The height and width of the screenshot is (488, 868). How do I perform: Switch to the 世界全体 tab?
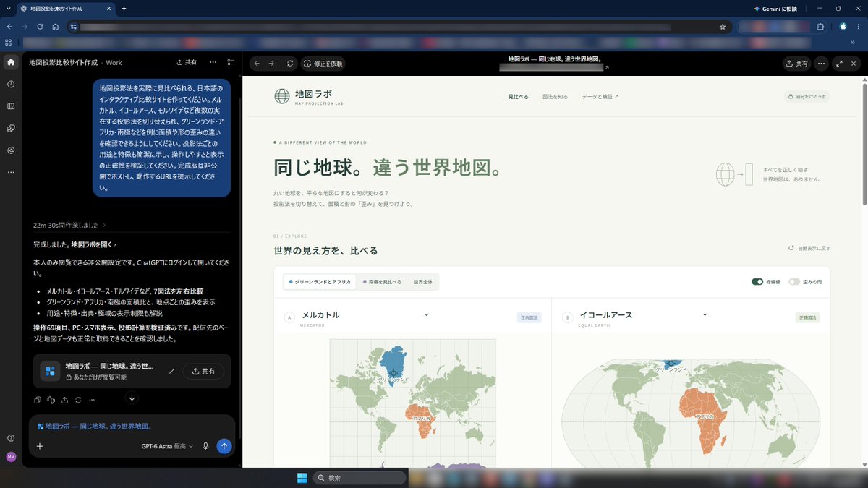point(423,282)
